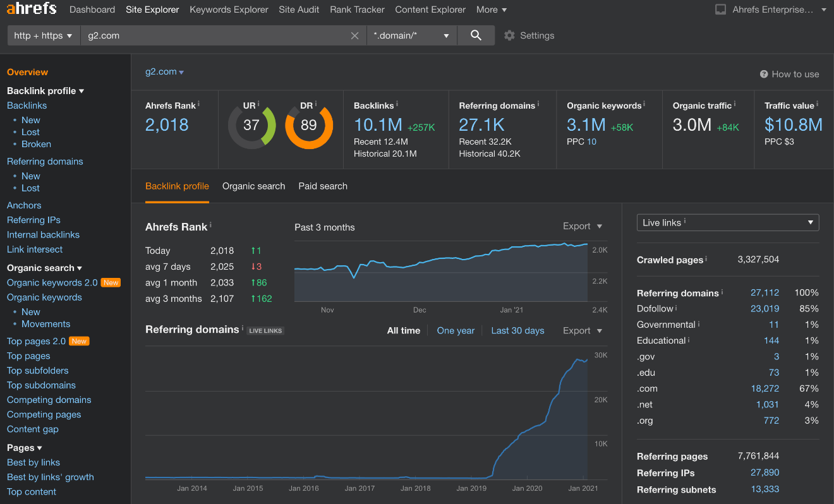Click info icon beside Governmental row

pos(698,323)
